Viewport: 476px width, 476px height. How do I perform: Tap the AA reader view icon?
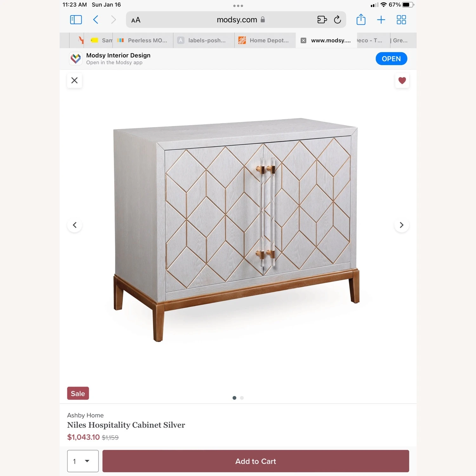tap(136, 20)
